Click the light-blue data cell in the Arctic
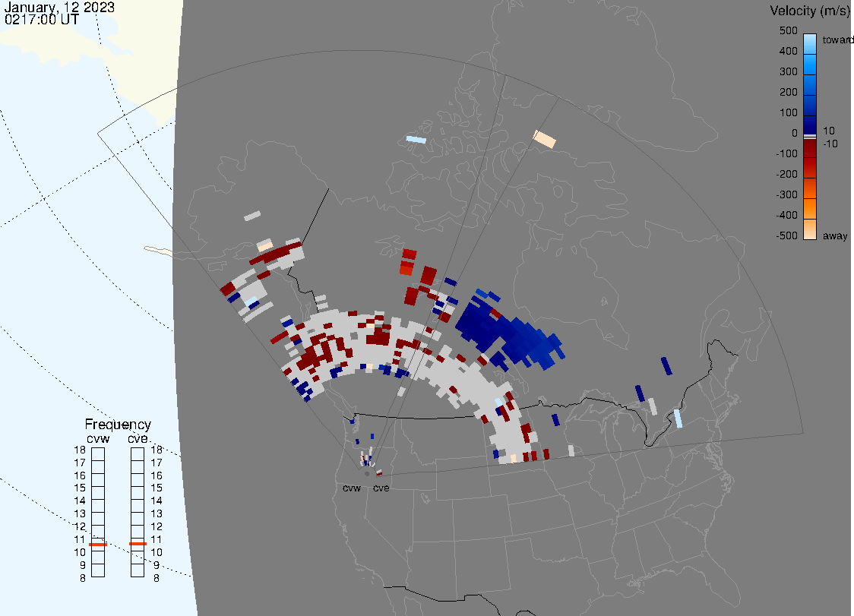The image size is (854, 616). coord(416,140)
